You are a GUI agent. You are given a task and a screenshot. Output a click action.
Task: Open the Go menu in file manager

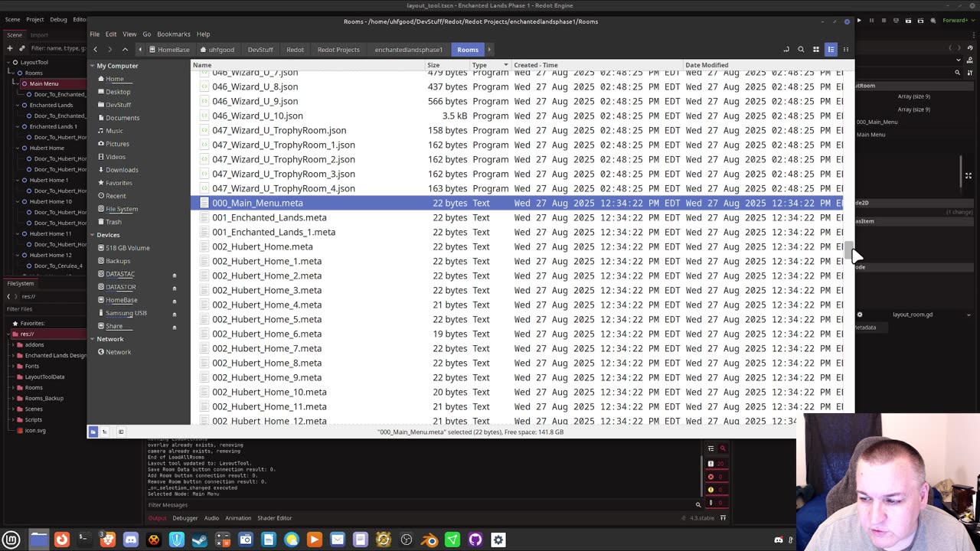tap(146, 34)
